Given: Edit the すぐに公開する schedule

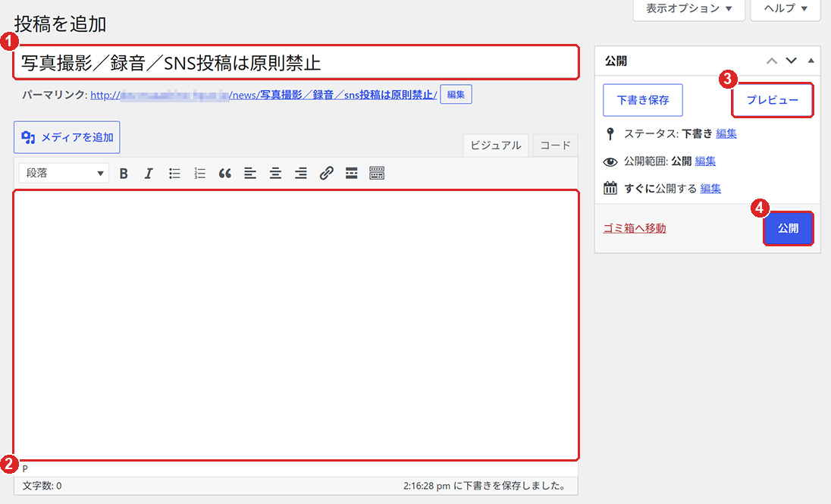Looking at the screenshot, I should [710, 188].
